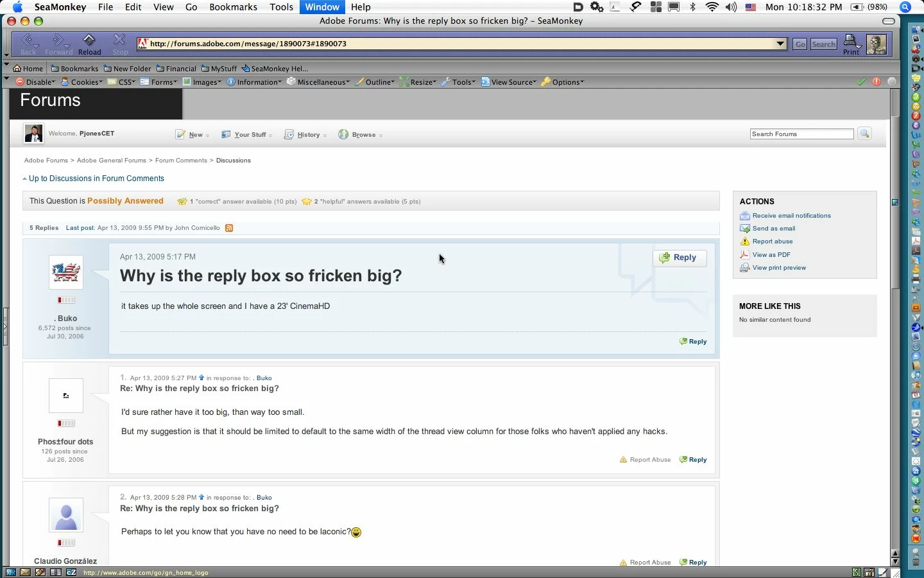This screenshot has width=924, height=578.
Task: Click the Spotlight search icon
Action: coord(905,7)
